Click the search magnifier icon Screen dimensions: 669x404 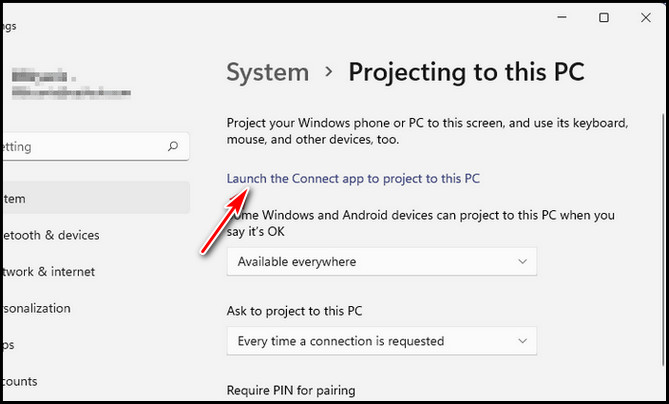pos(173,147)
